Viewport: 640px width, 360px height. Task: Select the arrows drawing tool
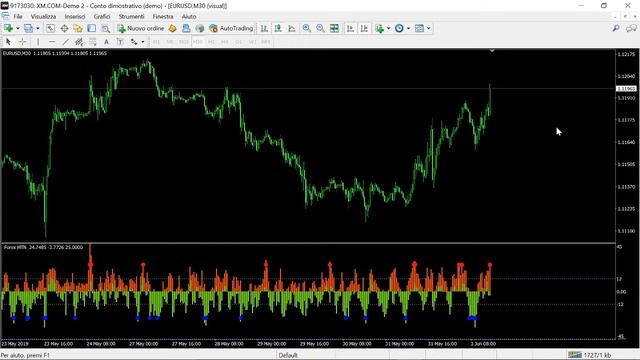coord(134,42)
